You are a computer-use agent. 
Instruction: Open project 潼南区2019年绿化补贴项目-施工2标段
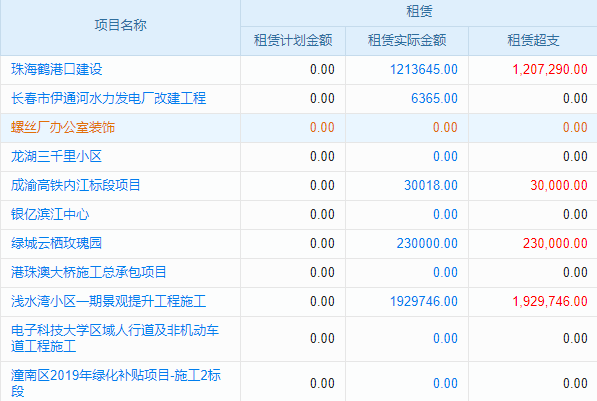tap(116, 383)
